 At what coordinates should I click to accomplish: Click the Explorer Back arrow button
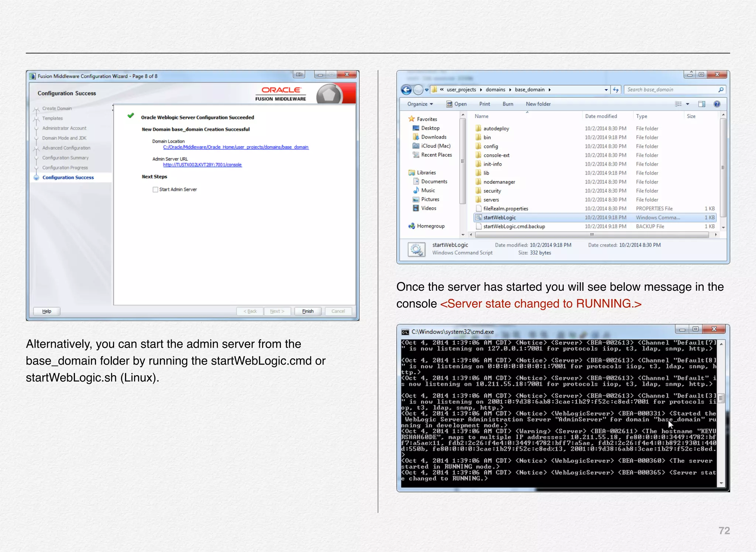[406, 90]
